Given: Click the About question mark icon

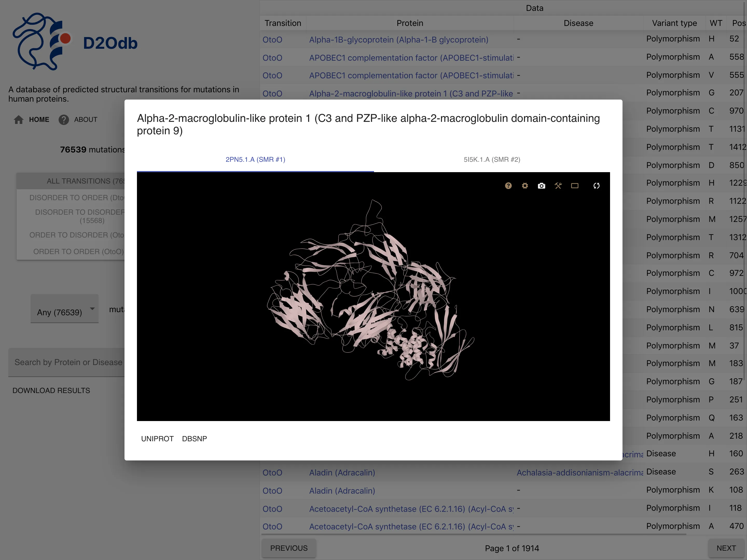Looking at the screenshot, I should point(64,120).
